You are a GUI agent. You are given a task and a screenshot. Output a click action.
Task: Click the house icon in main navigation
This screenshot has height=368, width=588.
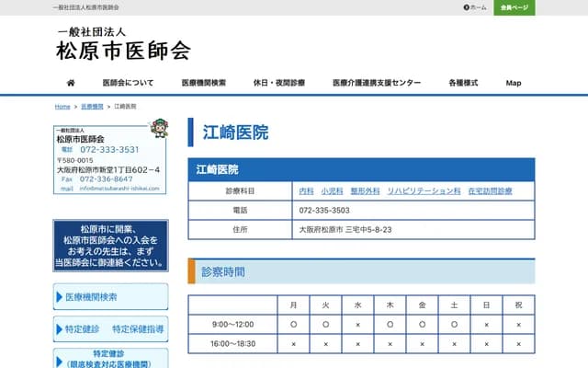71,83
